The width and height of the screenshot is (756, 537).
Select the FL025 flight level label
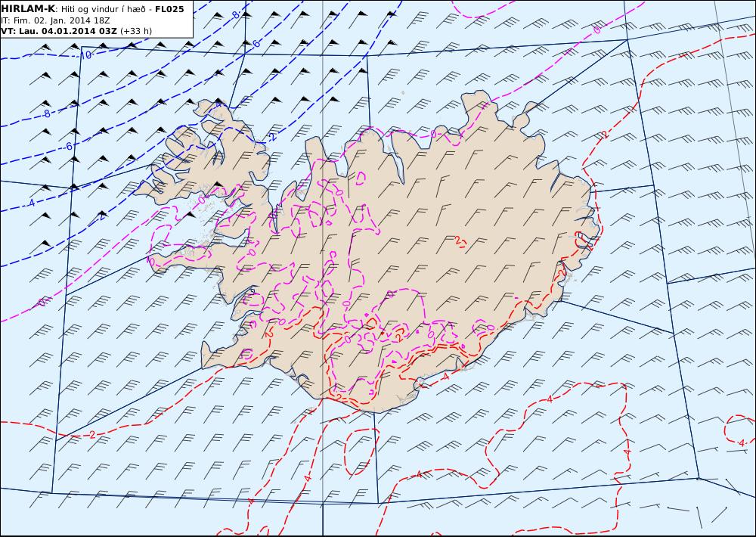(169, 9)
